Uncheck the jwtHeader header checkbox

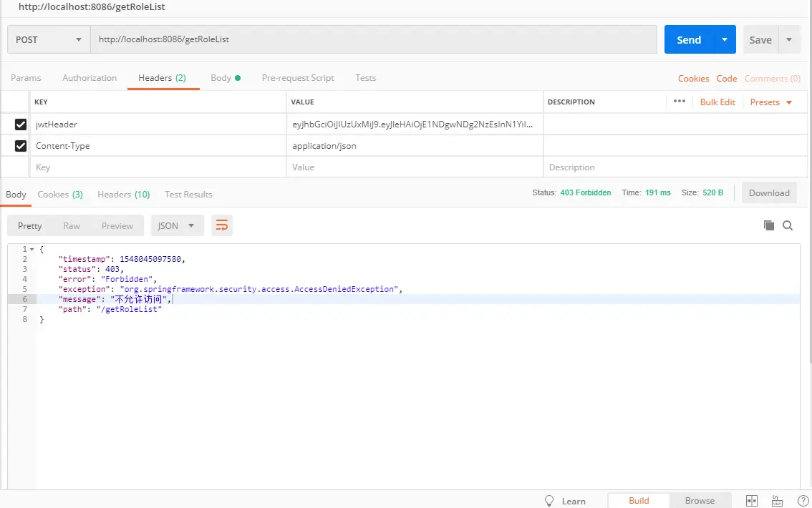[x=21, y=124]
